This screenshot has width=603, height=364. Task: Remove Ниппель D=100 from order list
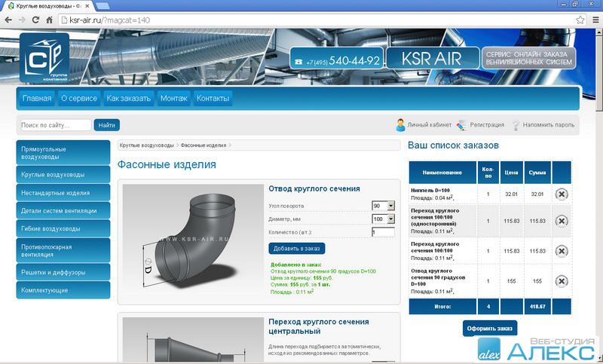click(x=562, y=194)
